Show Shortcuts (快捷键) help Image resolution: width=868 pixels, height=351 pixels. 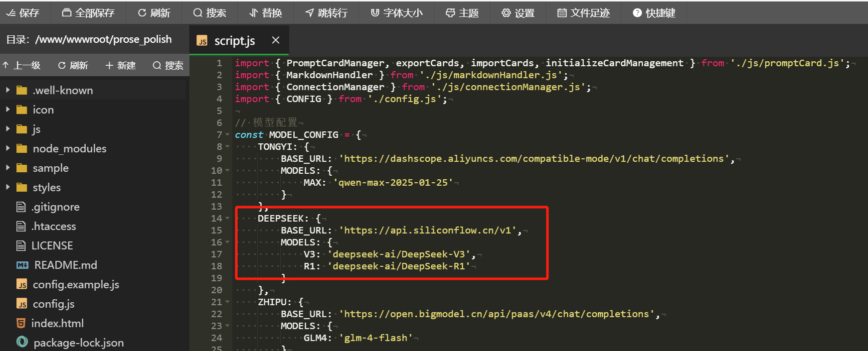[654, 13]
